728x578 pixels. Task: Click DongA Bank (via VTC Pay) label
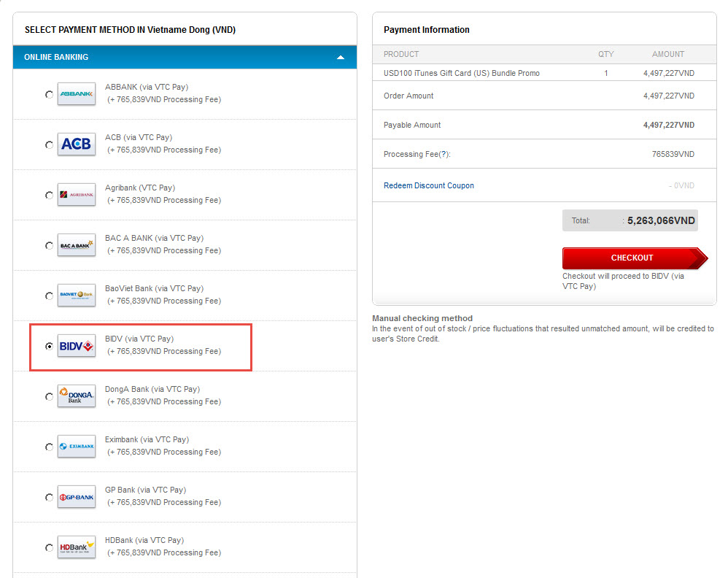coord(152,389)
